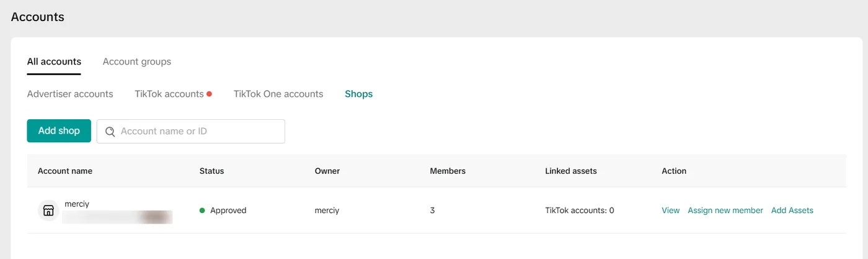868x259 pixels.
Task: Click the blurred shop ID under merciy
Action: pyautogui.click(x=118, y=217)
